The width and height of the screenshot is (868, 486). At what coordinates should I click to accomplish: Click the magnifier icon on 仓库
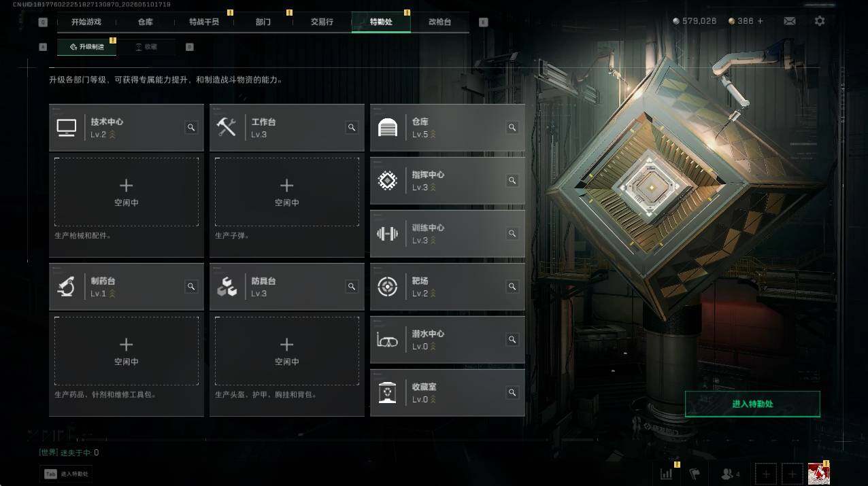512,127
